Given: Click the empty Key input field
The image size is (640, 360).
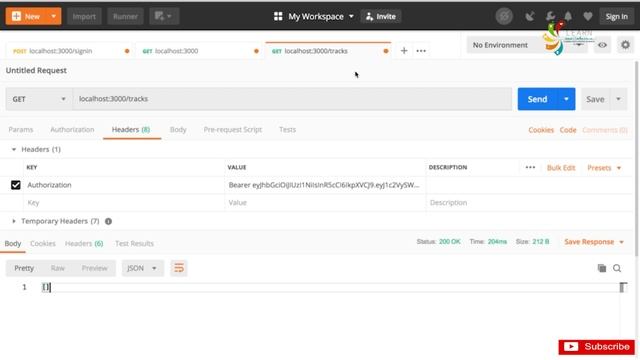Looking at the screenshot, I should point(124,202).
